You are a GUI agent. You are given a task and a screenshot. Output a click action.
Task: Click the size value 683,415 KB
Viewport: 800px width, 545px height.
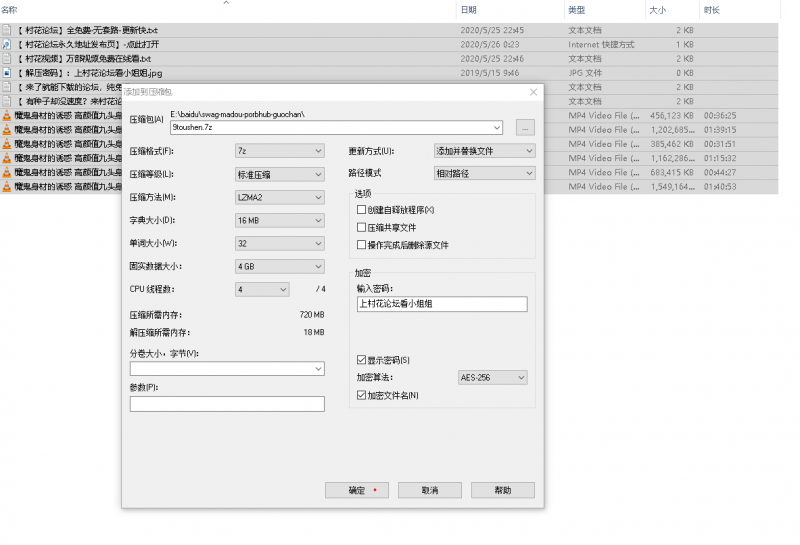pyautogui.click(x=672, y=172)
